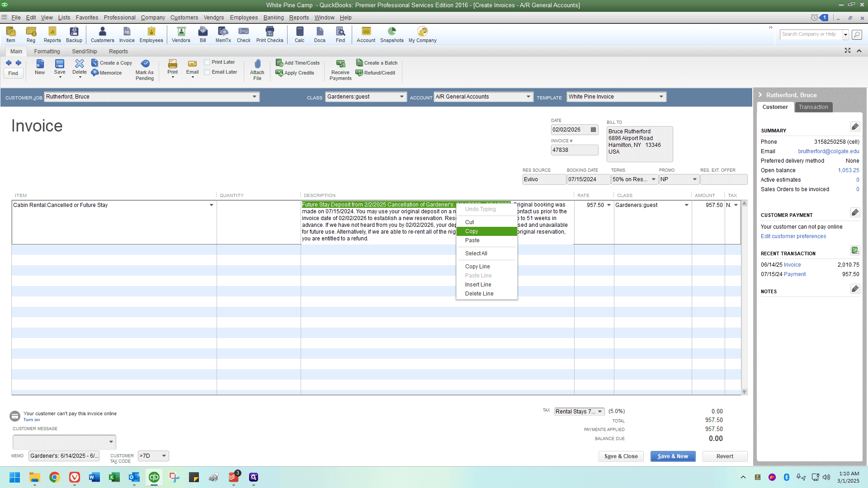Open the Reg register icon
The image size is (868, 488).
pos(31,34)
